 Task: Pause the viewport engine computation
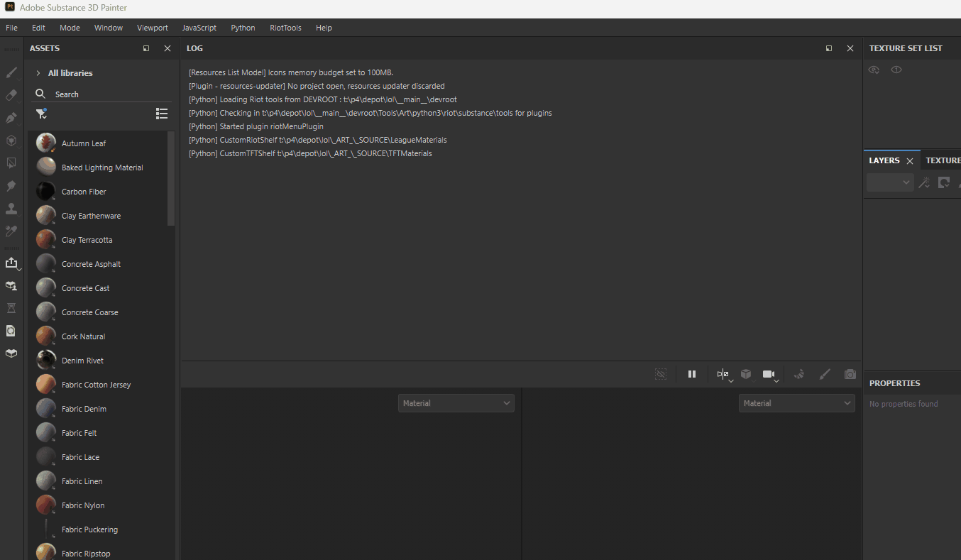pyautogui.click(x=692, y=374)
